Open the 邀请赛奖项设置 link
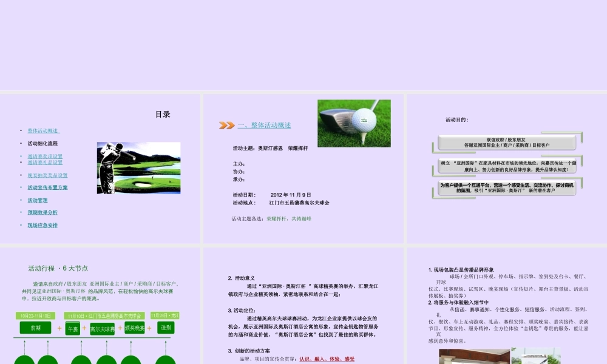 (45, 157)
